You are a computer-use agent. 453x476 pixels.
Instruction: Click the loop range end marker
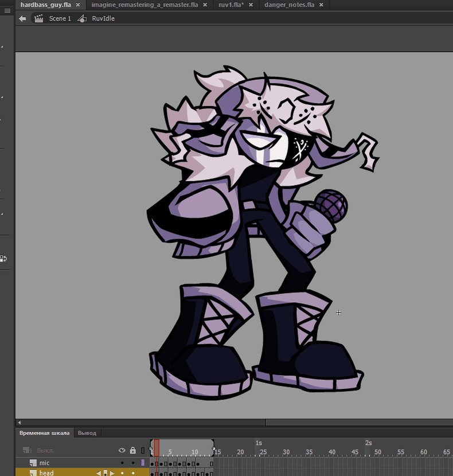click(x=214, y=448)
